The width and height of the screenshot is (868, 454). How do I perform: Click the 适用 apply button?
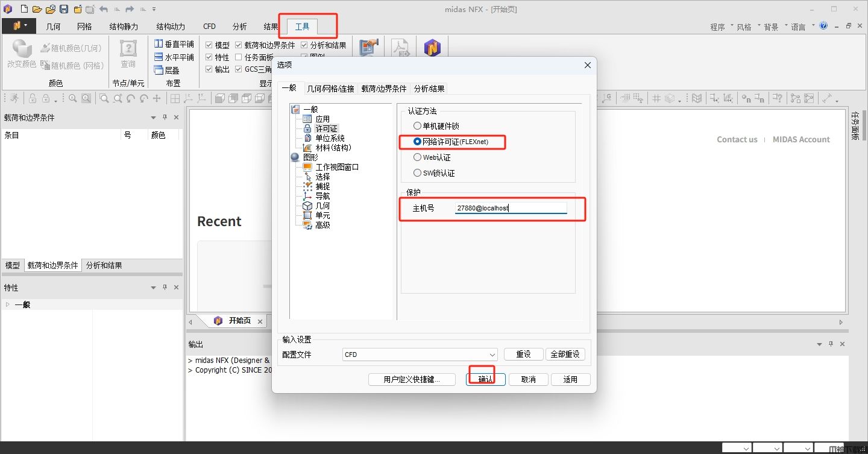(570, 379)
